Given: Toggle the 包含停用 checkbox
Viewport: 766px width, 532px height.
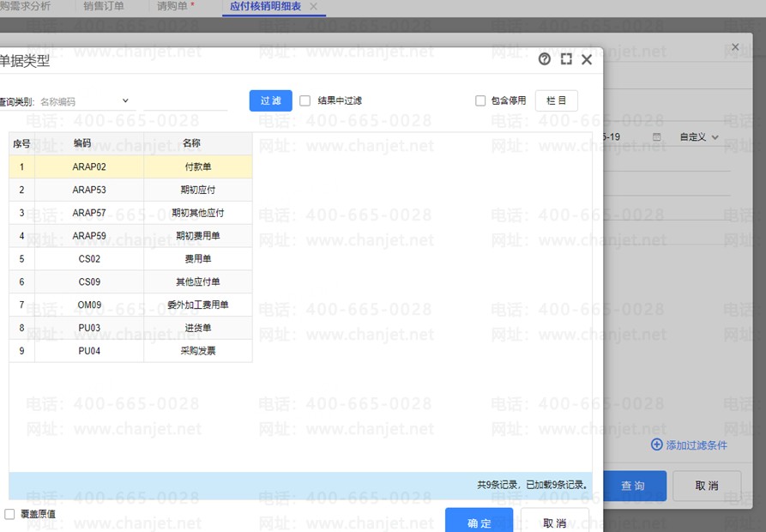Looking at the screenshot, I should click(480, 100).
